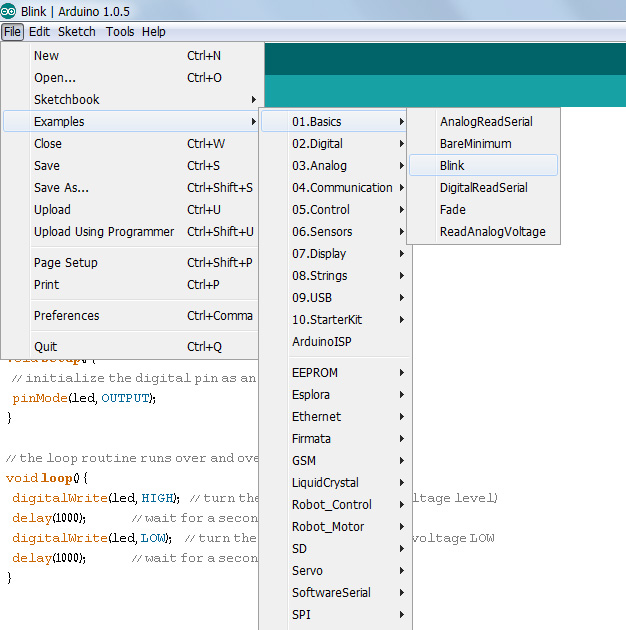
Task: Click the Arduino logo icon in title bar
Action: (8, 11)
